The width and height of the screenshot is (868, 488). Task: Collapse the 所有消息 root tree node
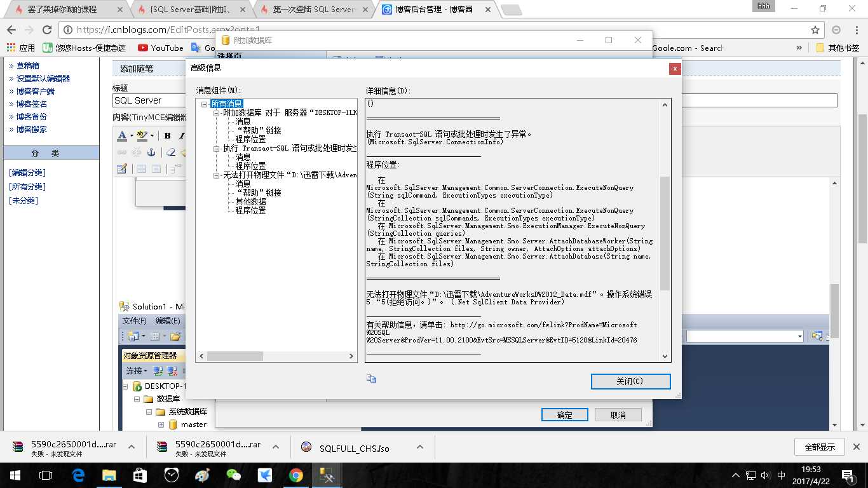tap(205, 104)
